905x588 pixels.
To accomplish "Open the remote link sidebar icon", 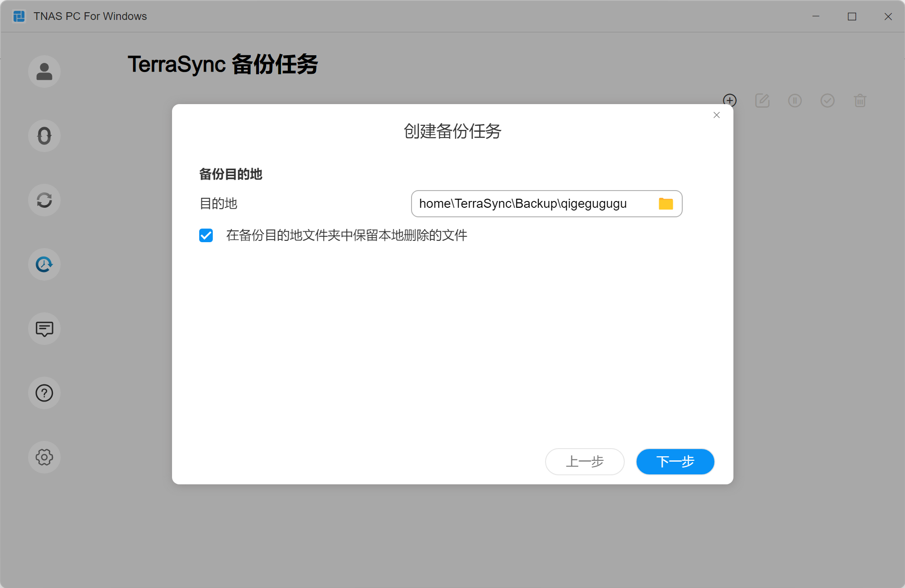I will pyautogui.click(x=44, y=136).
